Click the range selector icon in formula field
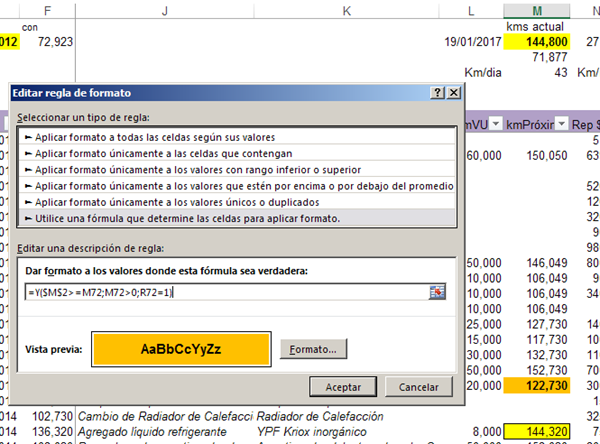Screen dimensions: 600x444 pos(437,292)
